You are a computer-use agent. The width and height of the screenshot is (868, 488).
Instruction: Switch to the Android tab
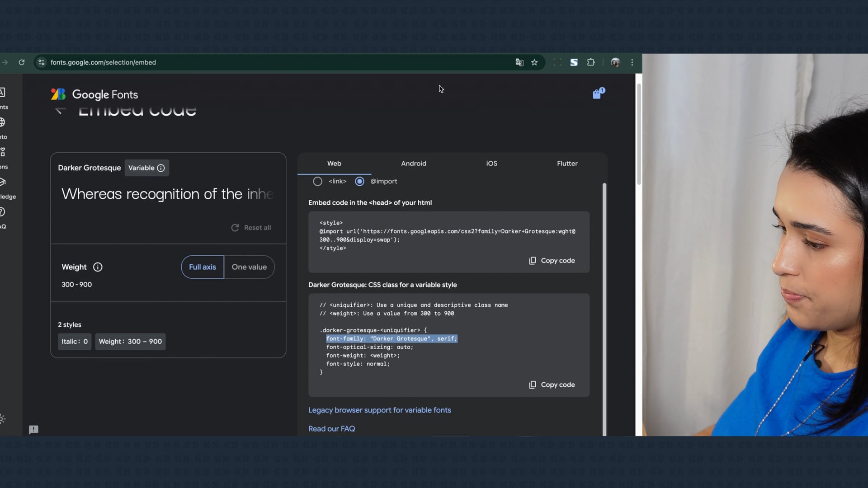click(x=413, y=164)
